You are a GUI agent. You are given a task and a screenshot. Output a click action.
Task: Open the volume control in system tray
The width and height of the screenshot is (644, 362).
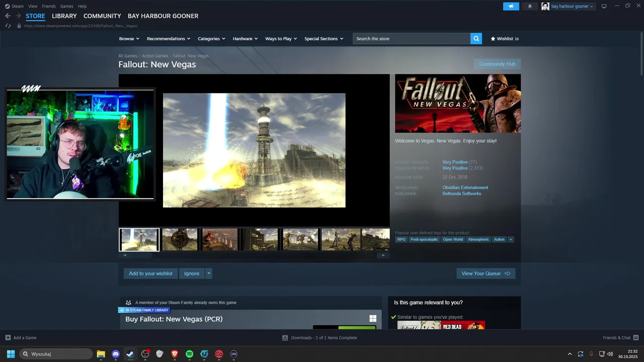tap(610, 354)
